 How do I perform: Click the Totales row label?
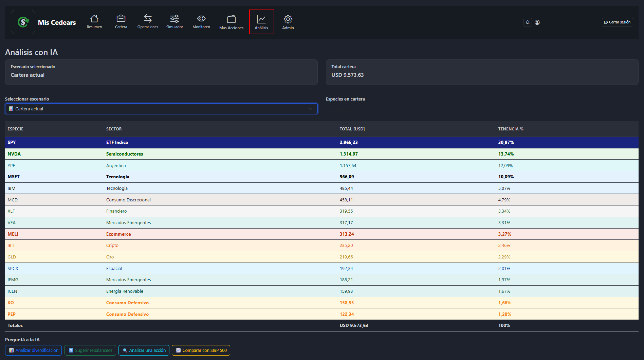[x=15, y=325]
